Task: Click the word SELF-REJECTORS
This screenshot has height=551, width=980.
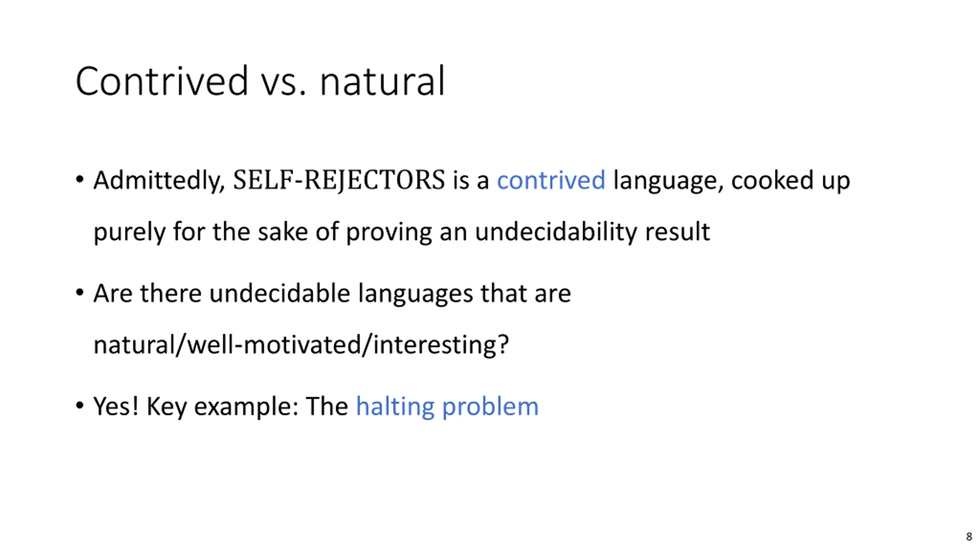Action: pos(339,180)
